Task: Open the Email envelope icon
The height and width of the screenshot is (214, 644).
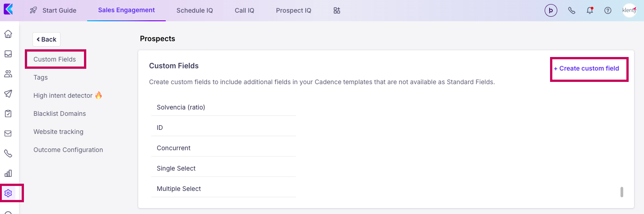Action: [8, 133]
